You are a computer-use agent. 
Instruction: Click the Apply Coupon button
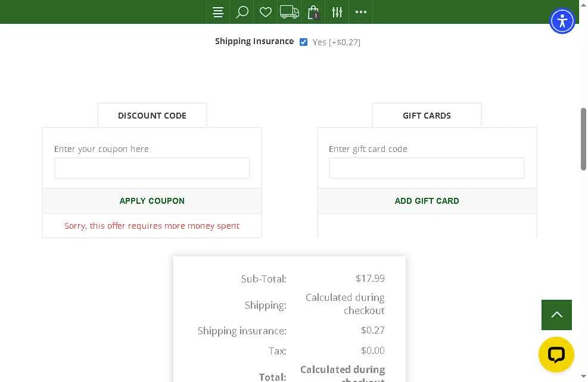click(152, 201)
